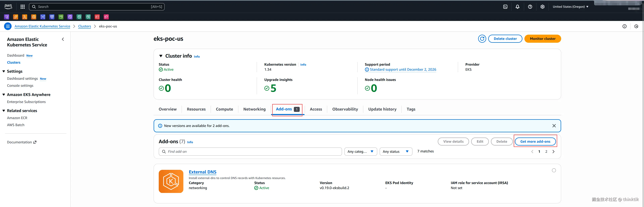Screen dimensions: 644x207
Task: Open the External DNS add-on link
Action: pos(202,172)
